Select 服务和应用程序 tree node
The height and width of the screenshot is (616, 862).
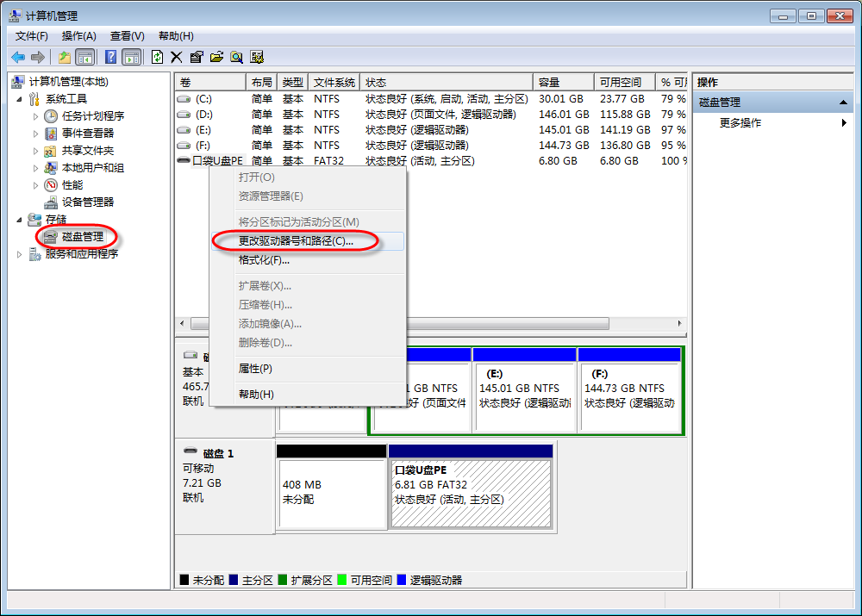click(x=81, y=254)
